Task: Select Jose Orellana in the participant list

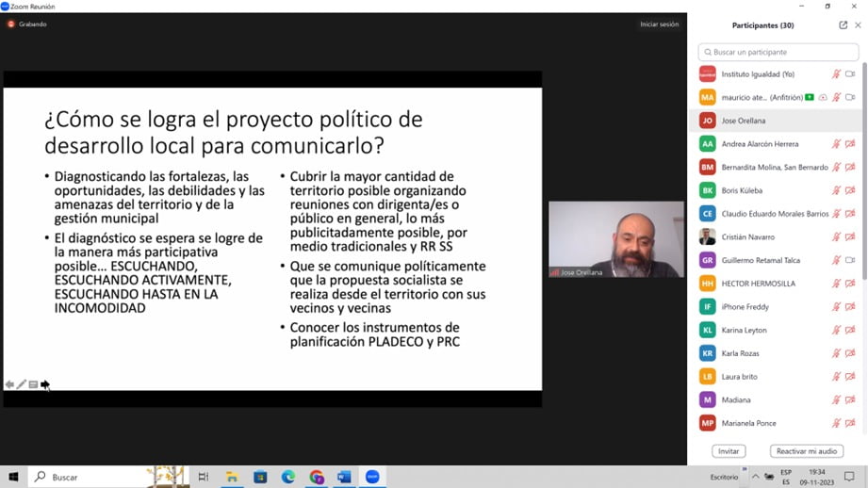Action: (744, 121)
